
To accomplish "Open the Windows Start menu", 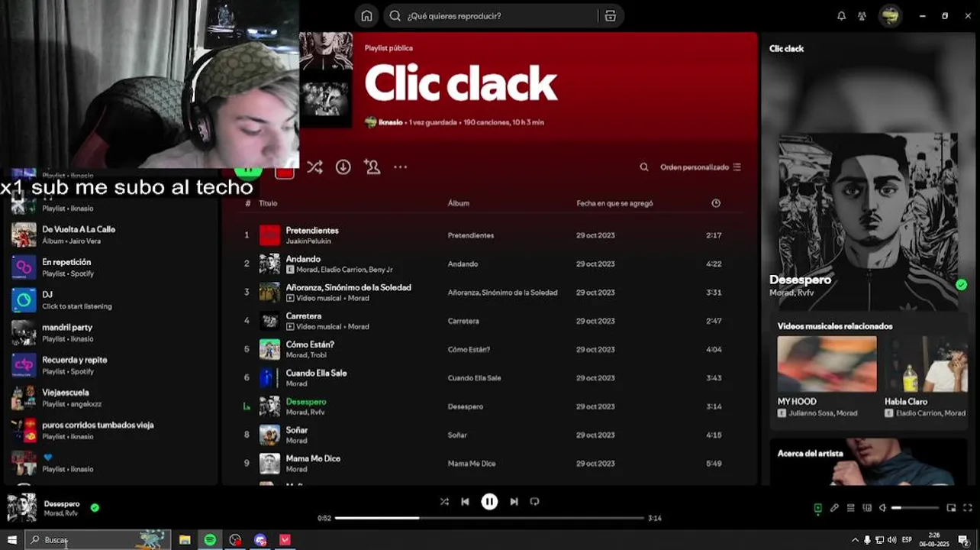I will tap(12, 540).
